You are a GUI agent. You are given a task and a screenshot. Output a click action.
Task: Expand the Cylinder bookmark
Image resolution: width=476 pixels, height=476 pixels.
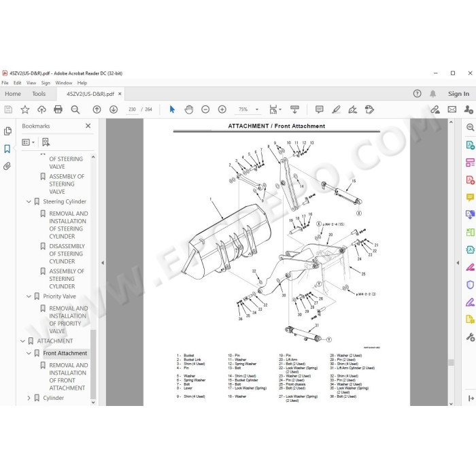(29, 398)
